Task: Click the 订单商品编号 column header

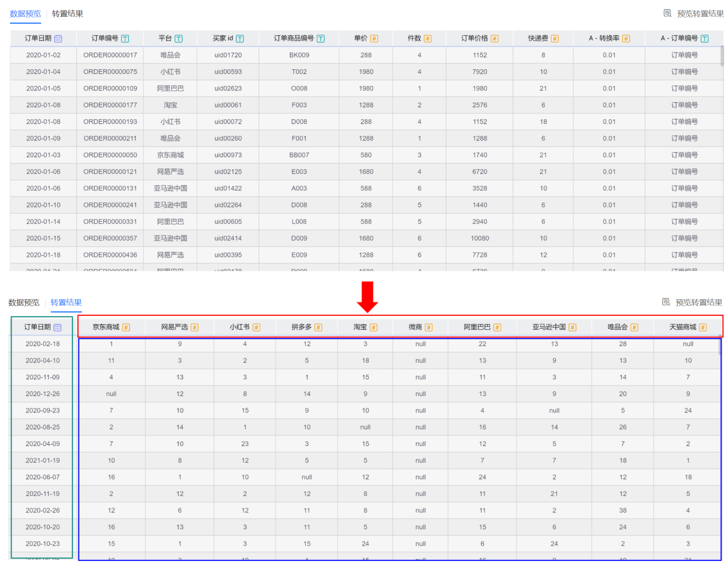Action: coord(294,38)
